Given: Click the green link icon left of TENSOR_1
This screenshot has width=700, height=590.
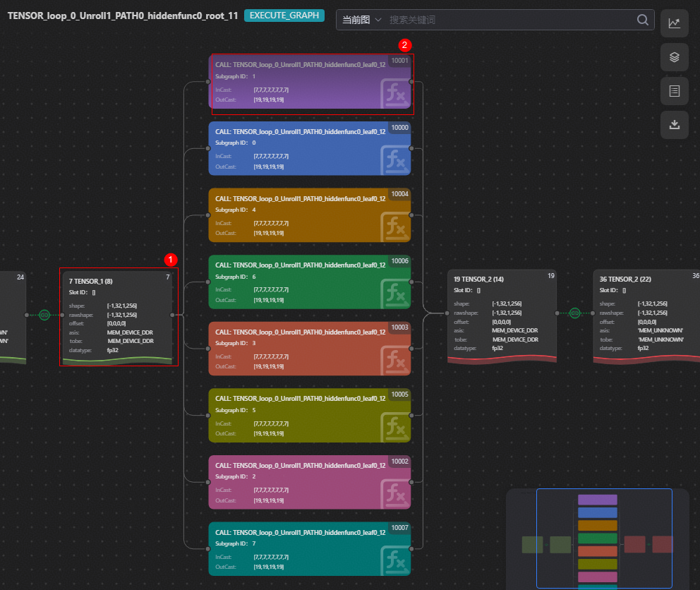Looking at the screenshot, I should click(x=44, y=315).
